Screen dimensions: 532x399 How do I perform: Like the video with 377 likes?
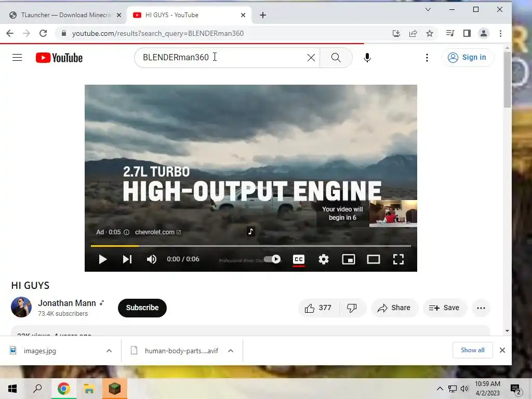pyautogui.click(x=318, y=308)
